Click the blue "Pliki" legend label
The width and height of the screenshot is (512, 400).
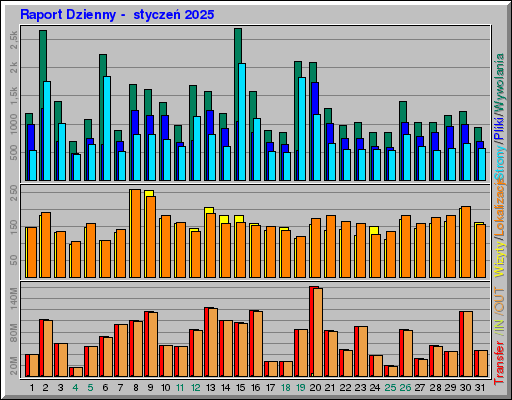(499, 128)
